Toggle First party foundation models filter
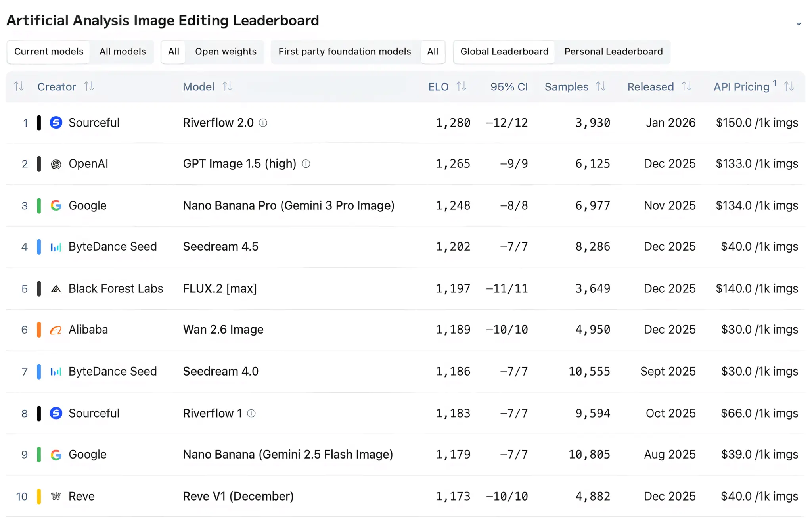The height and width of the screenshot is (518, 812). [x=344, y=52]
